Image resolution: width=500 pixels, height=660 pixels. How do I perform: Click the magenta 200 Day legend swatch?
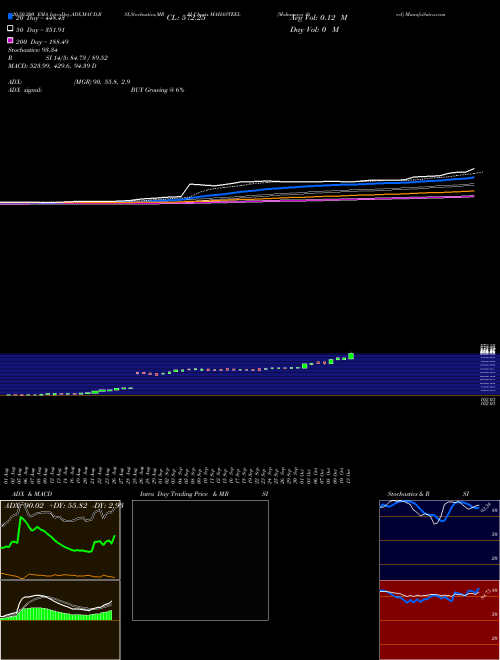(10, 40)
